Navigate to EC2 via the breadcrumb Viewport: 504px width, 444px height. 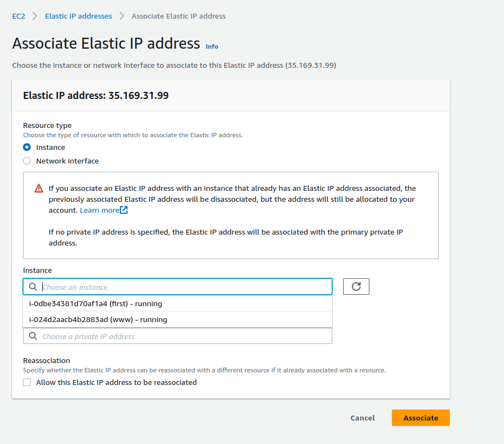[x=18, y=16]
